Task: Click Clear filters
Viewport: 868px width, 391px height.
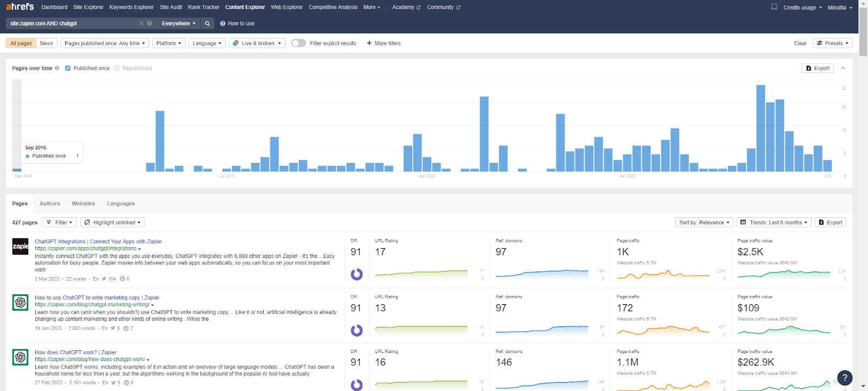Action: click(x=800, y=43)
